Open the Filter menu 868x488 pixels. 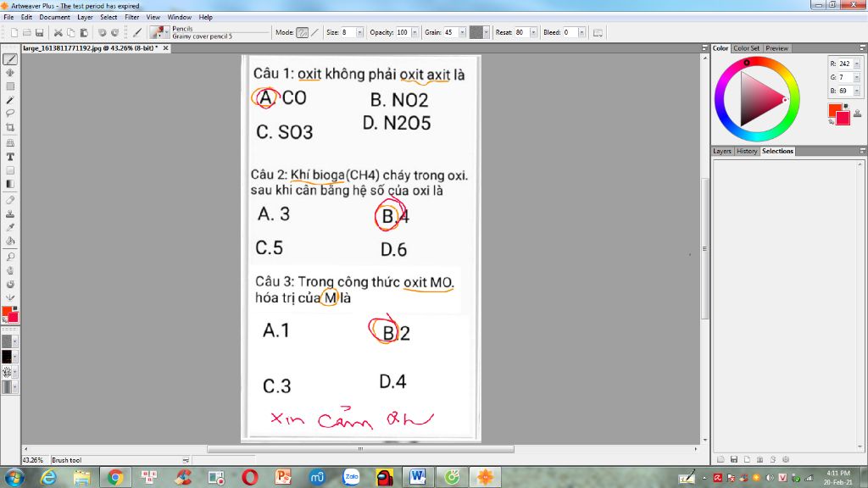coord(131,17)
